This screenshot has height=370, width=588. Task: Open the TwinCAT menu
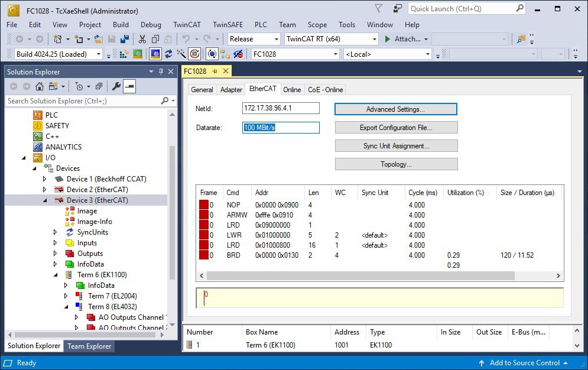187,25
